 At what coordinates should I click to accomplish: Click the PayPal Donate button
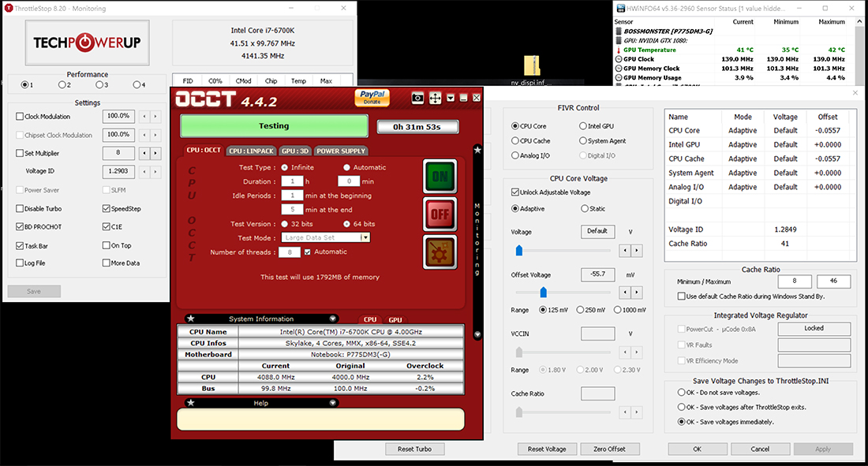372,98
